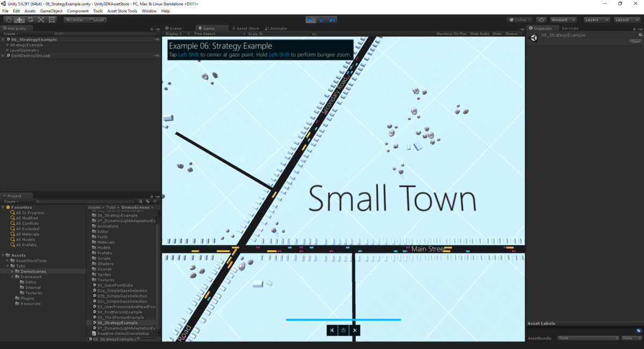
Task: Switch to the Scene tab
Action: click(173, 28)
